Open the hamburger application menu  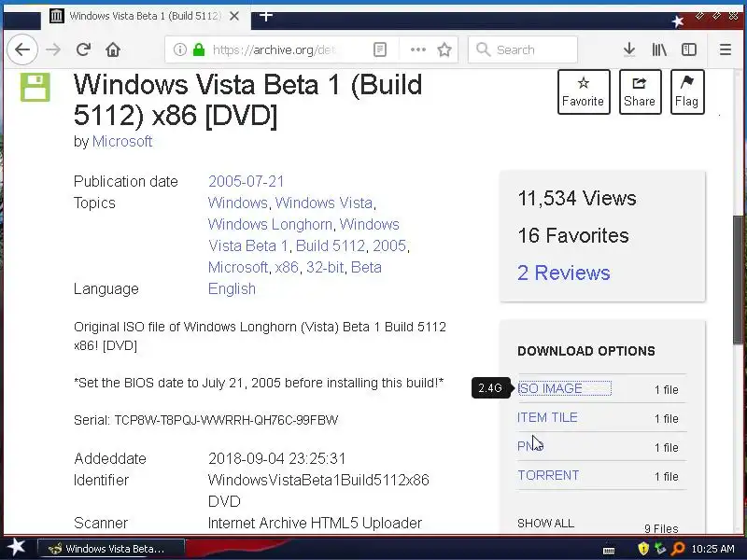click(726, 49)
